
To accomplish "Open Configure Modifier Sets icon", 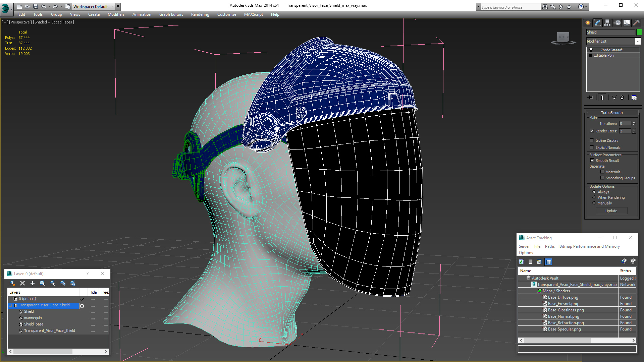I will [634, 98].
